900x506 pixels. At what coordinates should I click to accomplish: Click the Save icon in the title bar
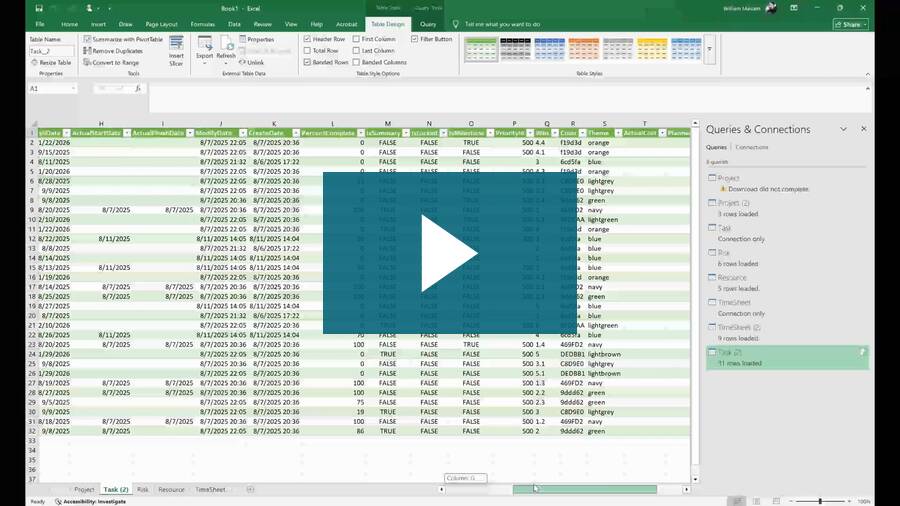click(39, 8)
